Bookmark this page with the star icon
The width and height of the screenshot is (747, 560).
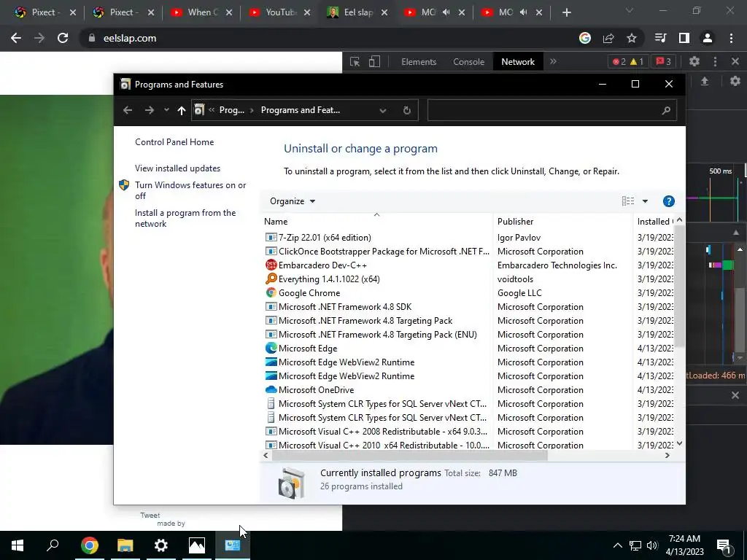(631, 38)
